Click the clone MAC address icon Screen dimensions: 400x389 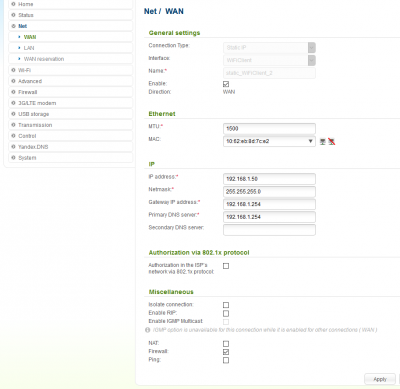click(x=322, y=142)
